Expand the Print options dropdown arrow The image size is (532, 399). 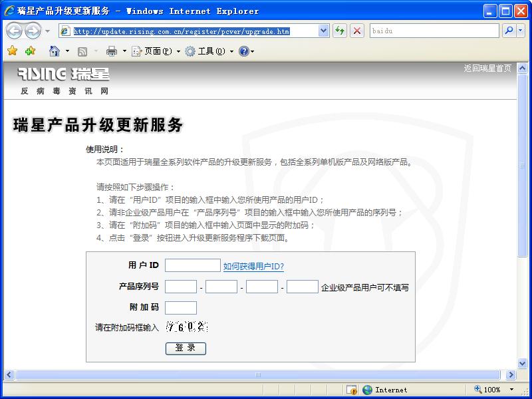click(124, 51)
